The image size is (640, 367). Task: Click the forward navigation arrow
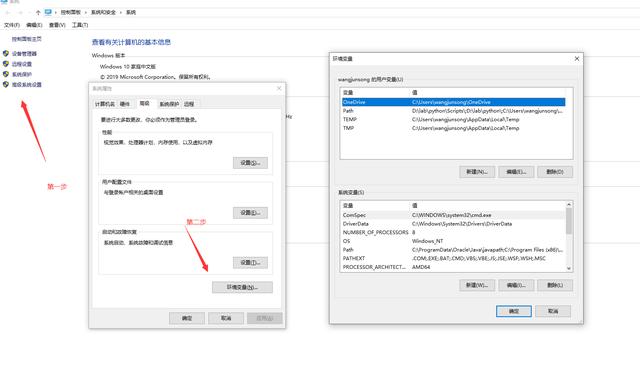click(20, 13)
